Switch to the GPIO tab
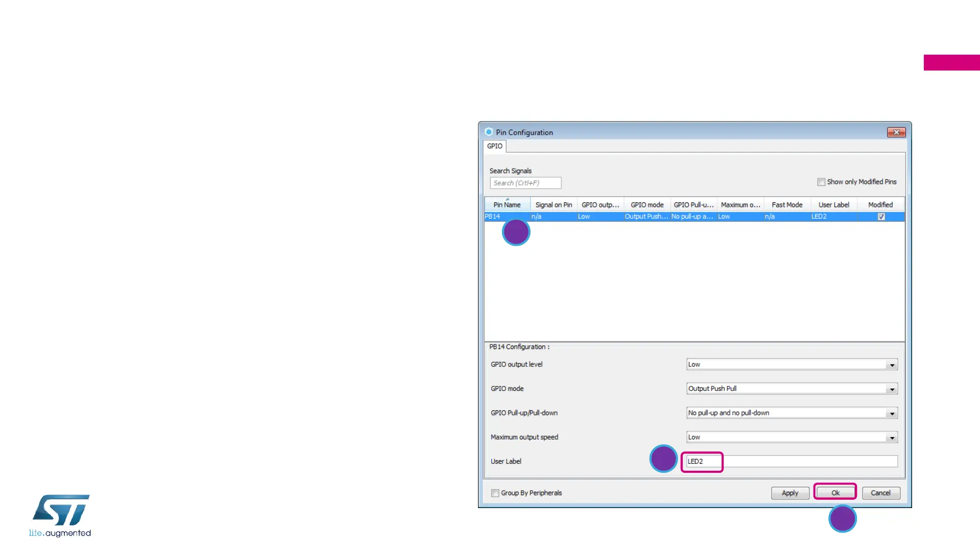Image resolution: width=980 pixels, height=552 pixels. (494, 146)
